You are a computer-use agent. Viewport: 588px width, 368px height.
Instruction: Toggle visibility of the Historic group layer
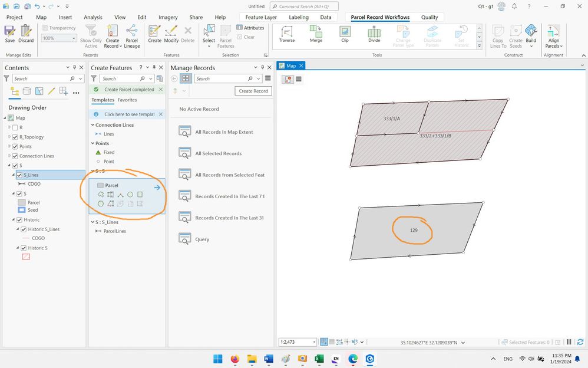pyautogui.click(x=19, y=219)
